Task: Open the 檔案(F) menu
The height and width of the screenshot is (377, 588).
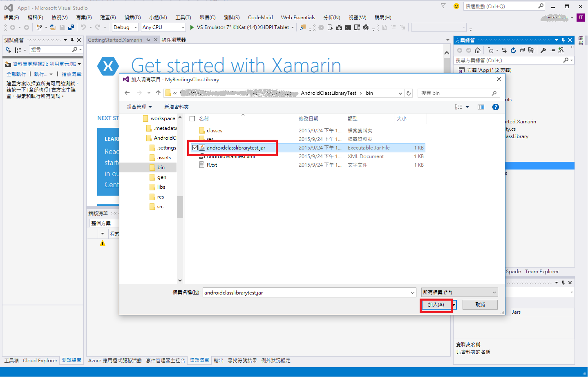Action: tap(11, 17)
